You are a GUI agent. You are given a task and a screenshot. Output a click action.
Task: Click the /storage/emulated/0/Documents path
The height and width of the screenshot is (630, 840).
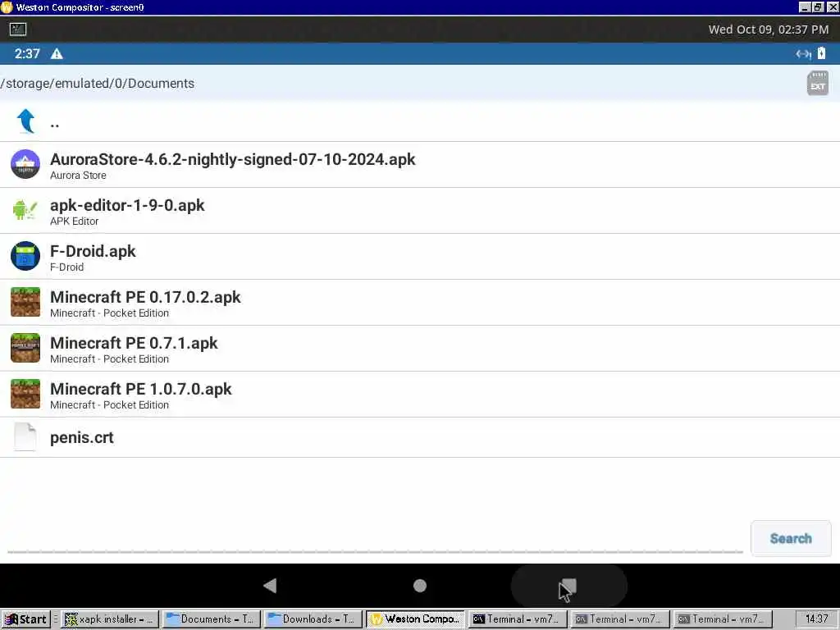click(x=98, y=84)
